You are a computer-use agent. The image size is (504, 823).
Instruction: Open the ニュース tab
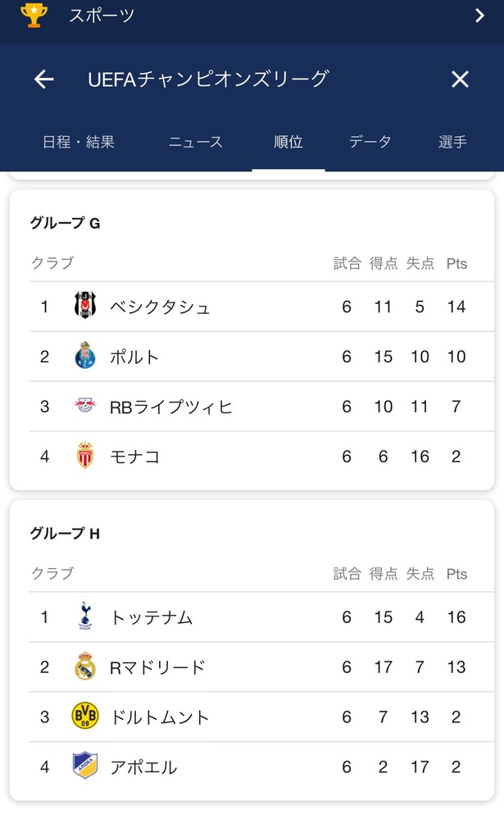pos(195,142)
